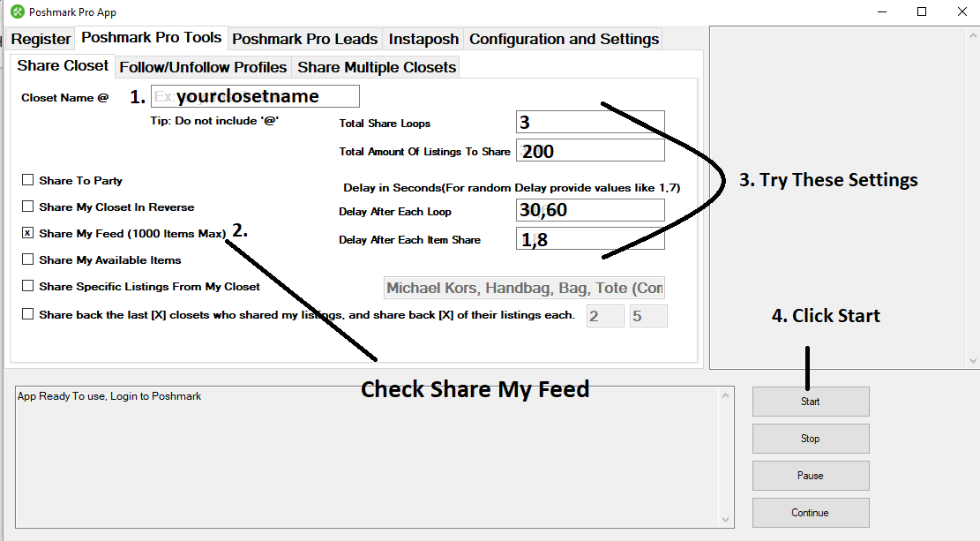Select the Share Closet sub-tab
This screenshot has width=980, height=541.
[x=63, y=65]
